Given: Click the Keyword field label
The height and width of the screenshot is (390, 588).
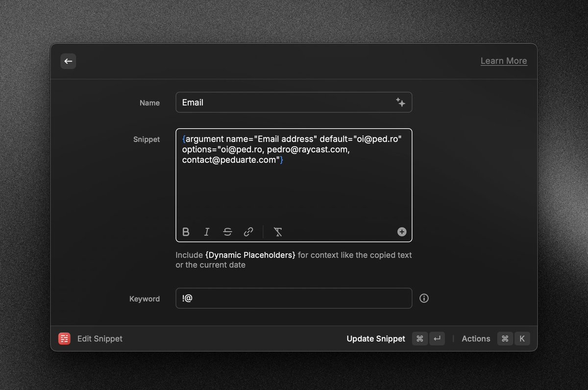Looking at the screenshot, I should (x=145, y=299).
